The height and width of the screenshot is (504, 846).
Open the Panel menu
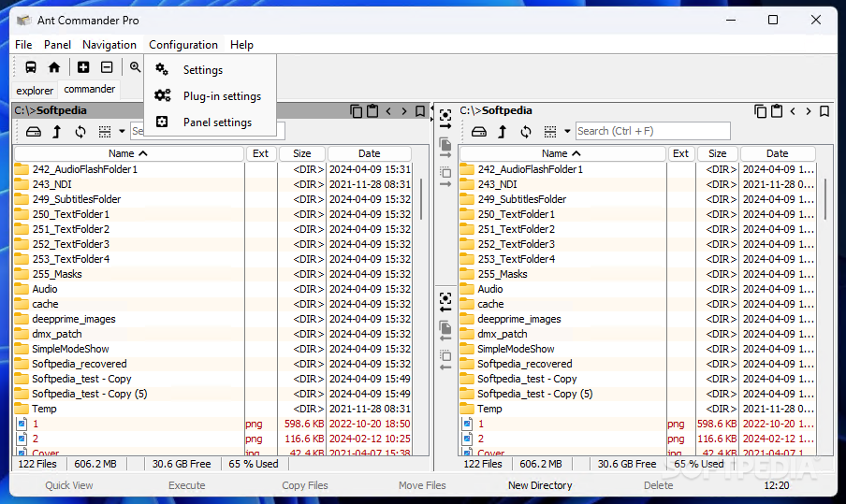[x=57, y=45]
